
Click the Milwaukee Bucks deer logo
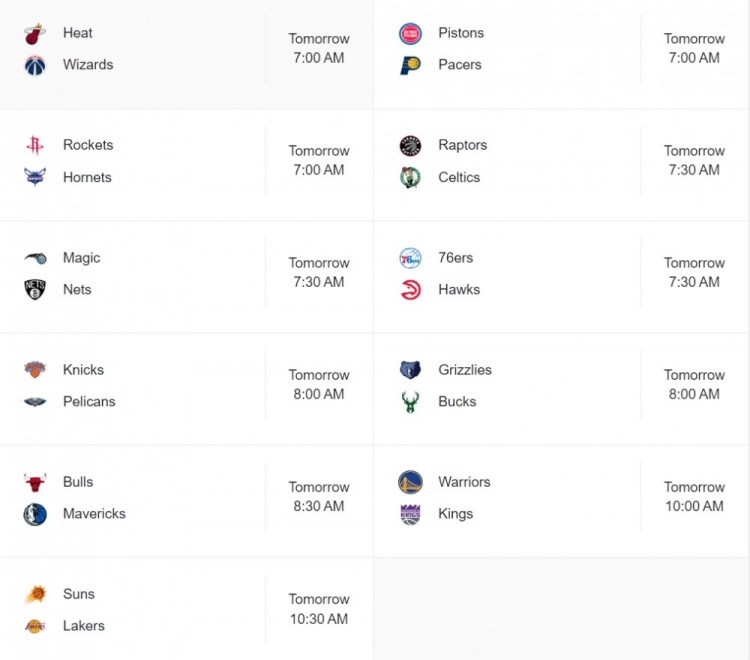(410, 402)
